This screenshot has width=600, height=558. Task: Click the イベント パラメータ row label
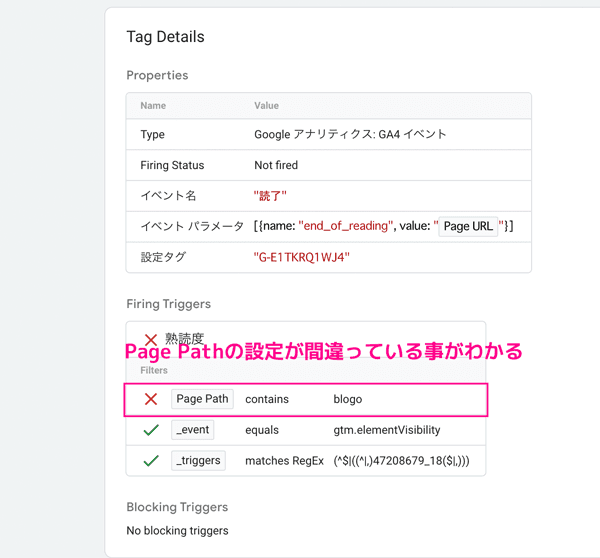click(192, 226)
